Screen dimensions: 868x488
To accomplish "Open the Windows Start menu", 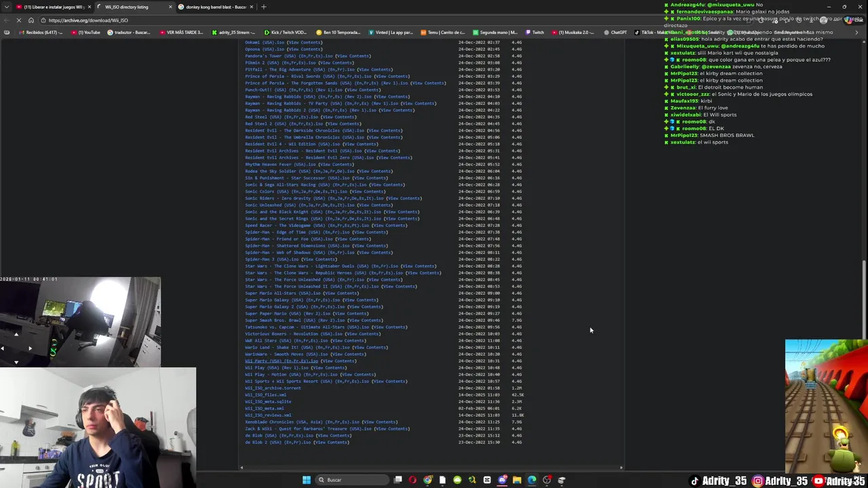I will coord(307,480).
